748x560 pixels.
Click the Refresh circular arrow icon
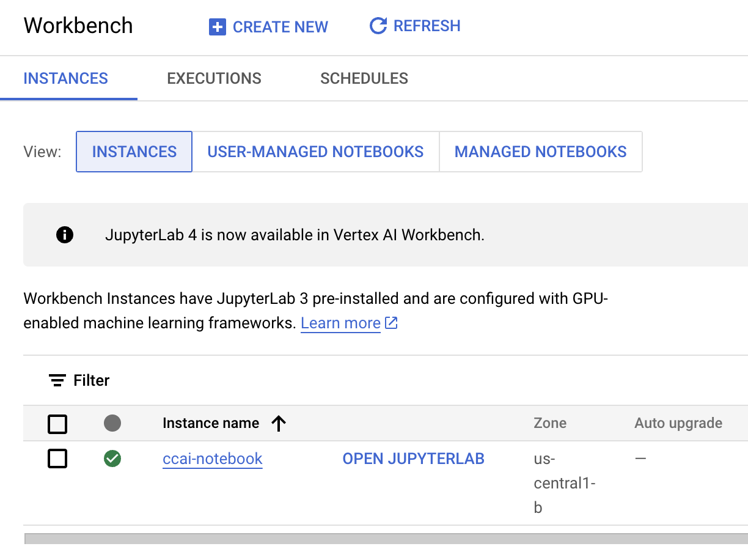pyautogui.click(x=378, y=26)
